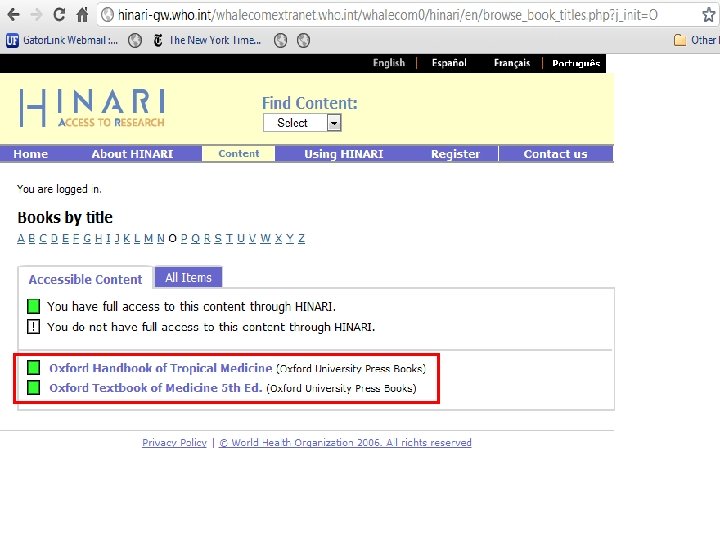Browse book titles starting with Y
The width and height of the screenshot is (720, 540).
[290, 238]
